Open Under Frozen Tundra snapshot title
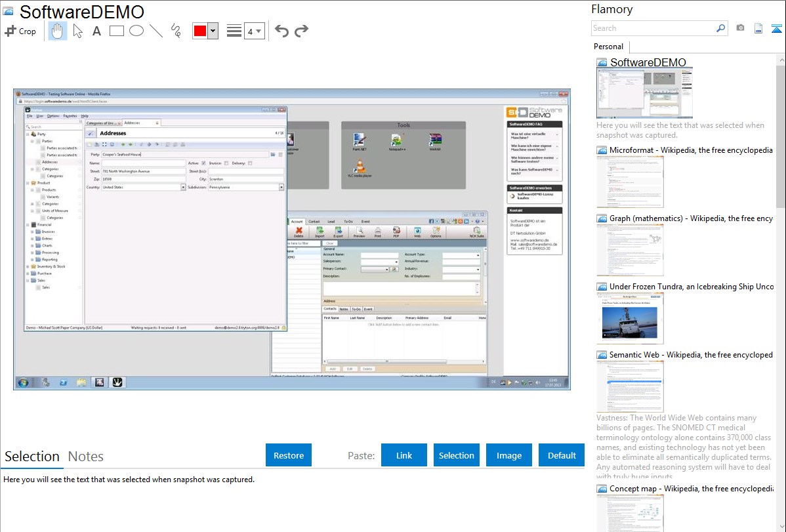Image resolution: width=786 pixels, height=532 pixels. coord(692,287)
